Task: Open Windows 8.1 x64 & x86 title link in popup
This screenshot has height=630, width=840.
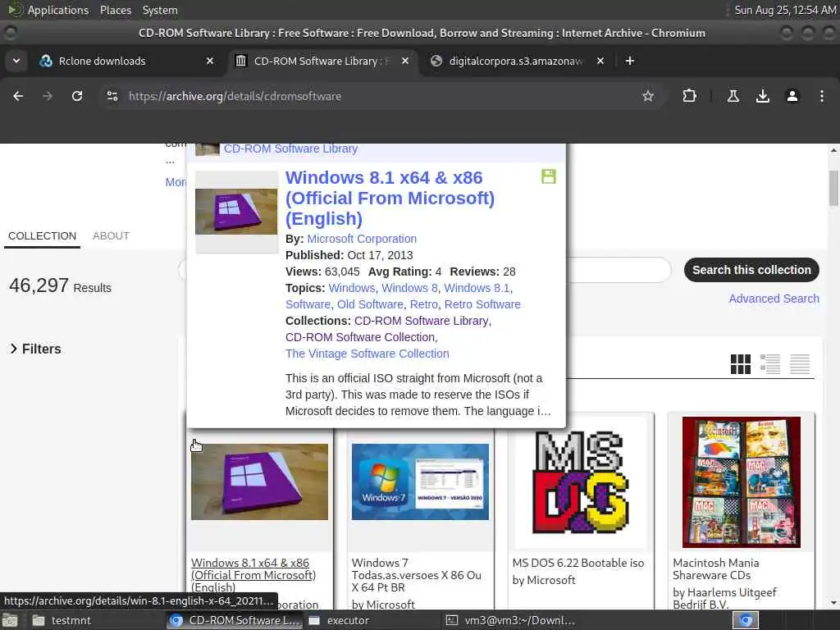Action: click(390, 198)
